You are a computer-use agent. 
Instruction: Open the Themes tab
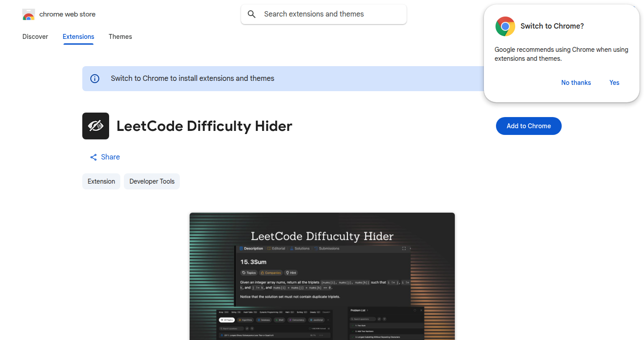click(120, 37)
